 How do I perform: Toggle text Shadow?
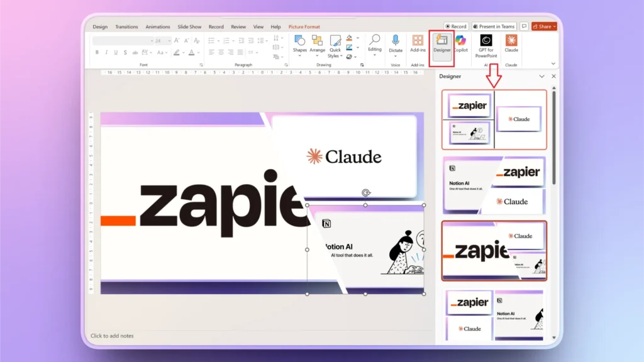[125, 53]
